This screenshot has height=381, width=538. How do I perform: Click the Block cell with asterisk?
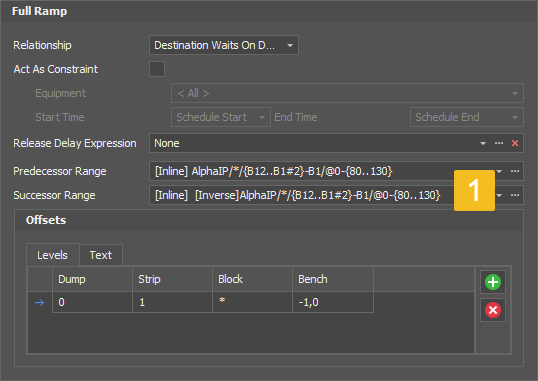(253, 302)
